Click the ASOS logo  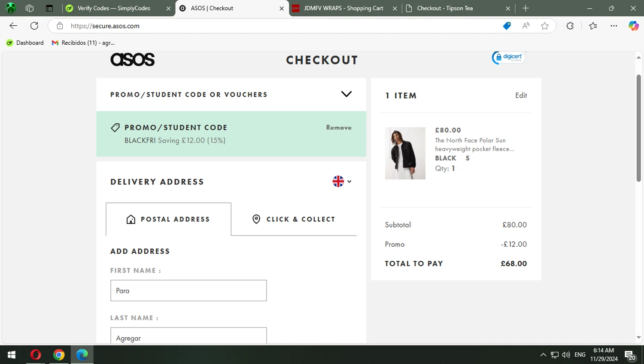point(132,60)
